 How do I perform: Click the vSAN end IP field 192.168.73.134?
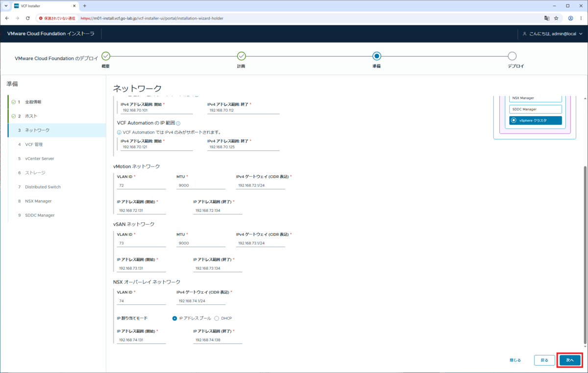point(218,268)
